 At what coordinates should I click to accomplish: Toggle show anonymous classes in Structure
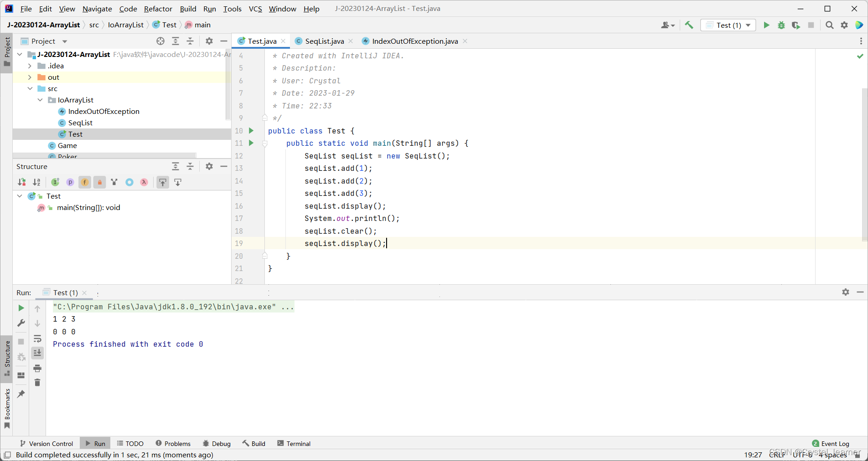(129, 182)
